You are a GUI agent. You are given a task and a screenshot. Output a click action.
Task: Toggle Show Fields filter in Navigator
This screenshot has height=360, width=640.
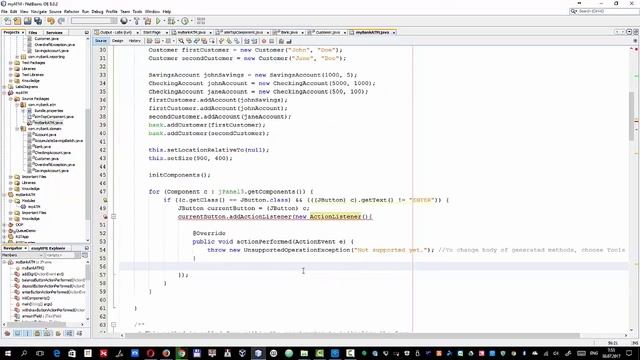click(18, 333)
